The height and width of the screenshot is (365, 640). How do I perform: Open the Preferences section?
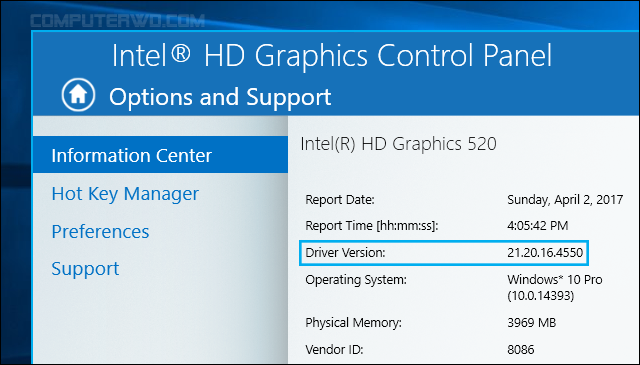point(100,231)
